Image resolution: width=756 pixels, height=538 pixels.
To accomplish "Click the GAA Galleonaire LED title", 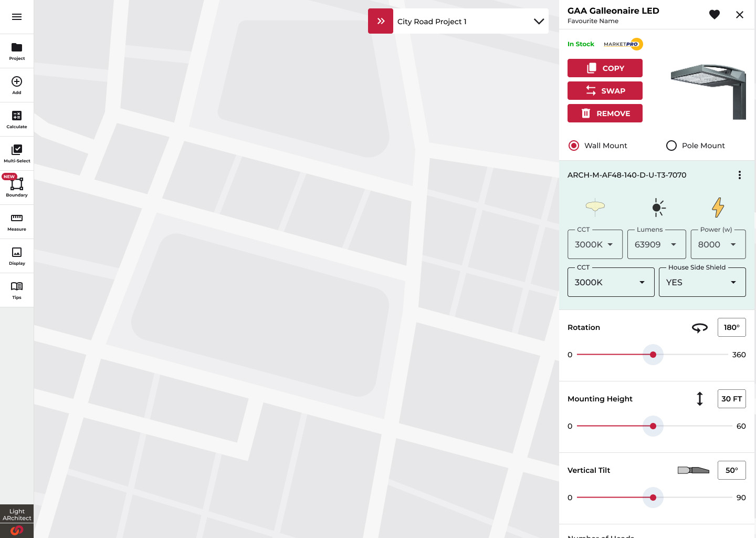I will (613, 11).
